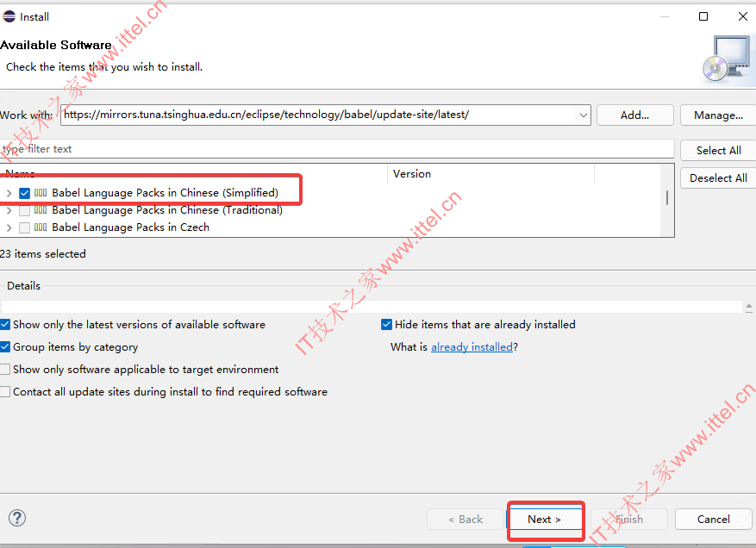Image resolution: width=756 pixels, height=548 pixels.
Task: Select Babel Language Packs in Chinese (Simplified) row
Action: [x=165, y=193]
